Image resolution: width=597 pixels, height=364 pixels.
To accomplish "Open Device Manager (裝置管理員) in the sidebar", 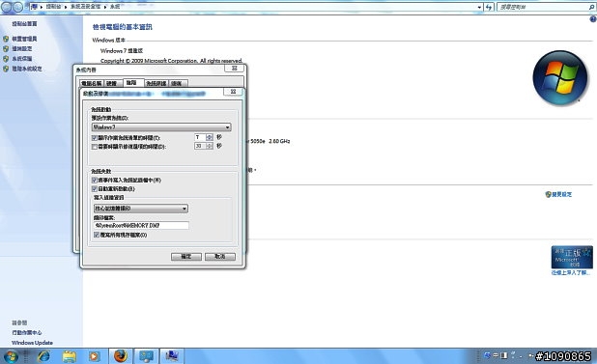I will click(x=24, y=39).
